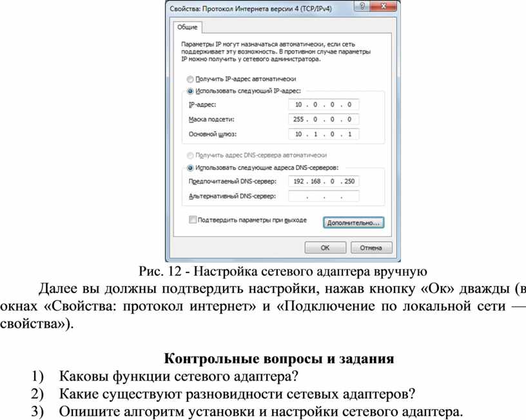Open the Дополнительно advanced settings

coord(354,223)
